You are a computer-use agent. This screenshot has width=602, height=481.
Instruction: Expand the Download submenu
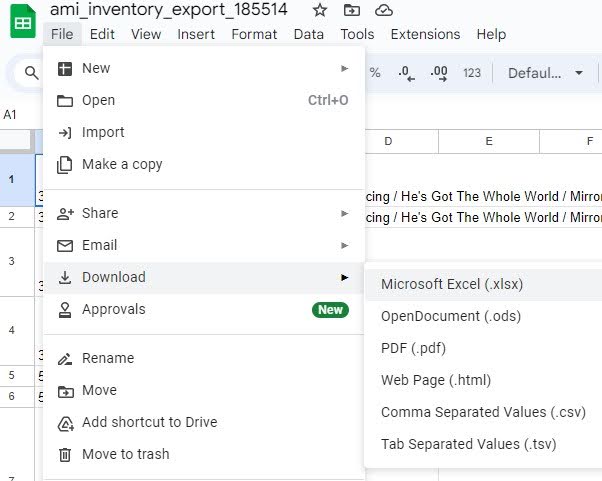coord(203,277)
